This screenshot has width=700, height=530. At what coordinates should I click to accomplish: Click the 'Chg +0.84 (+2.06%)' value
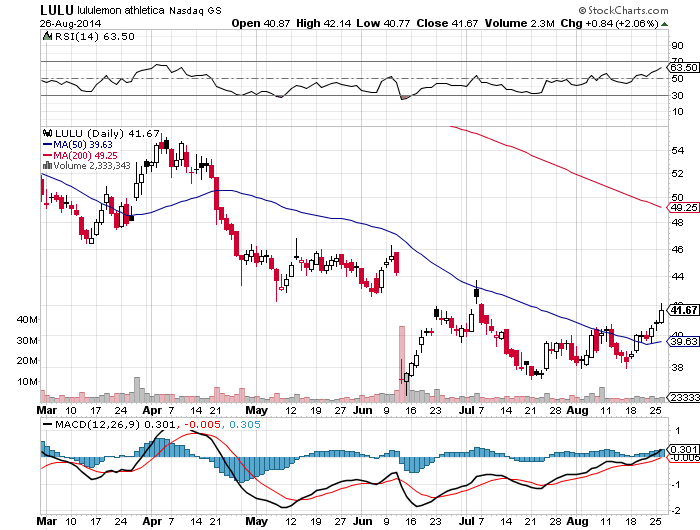pos(610,23)
